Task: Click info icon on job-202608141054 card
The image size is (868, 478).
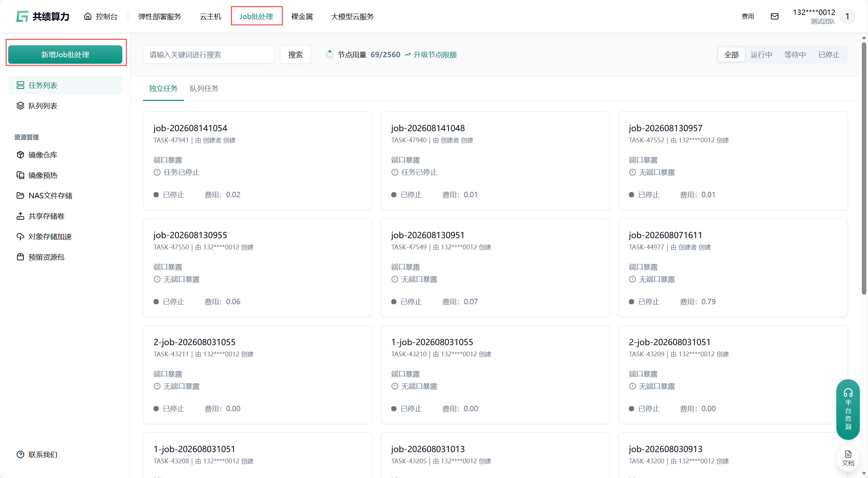Action: click(157, 172)
